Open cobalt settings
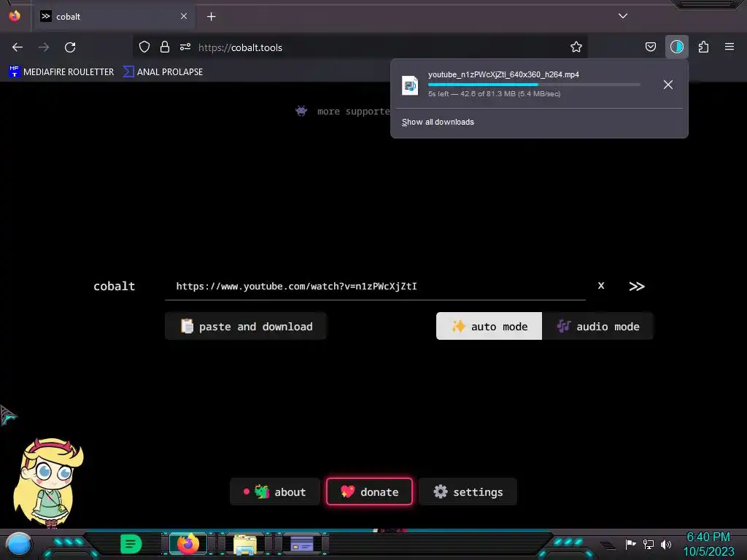The image size is (747, 560). (x=468, y=491)
